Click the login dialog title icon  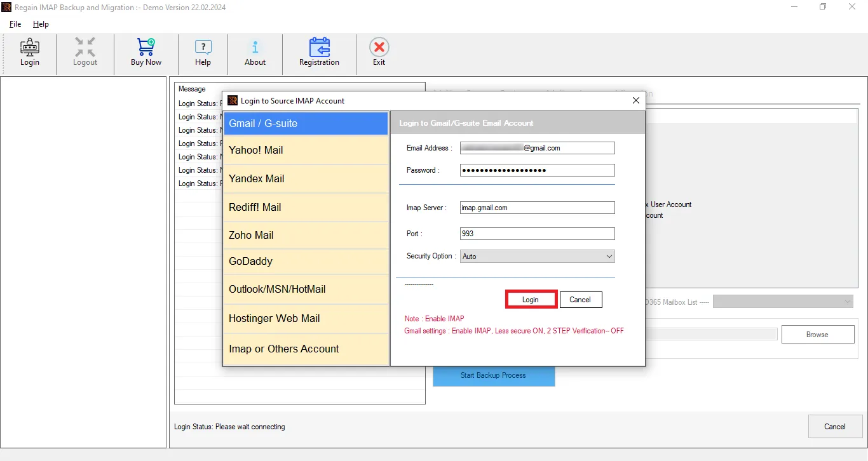[233, 100]
